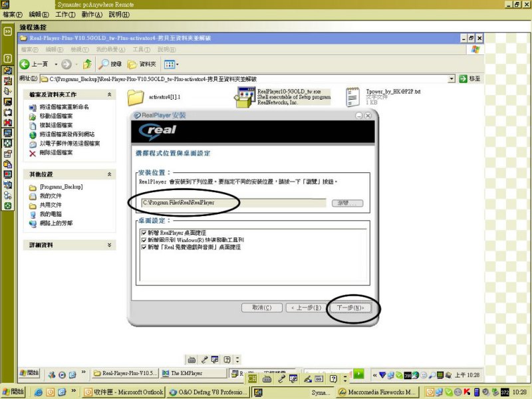Click the 上一頁 back arrow in Explorer

click(34, 64)
